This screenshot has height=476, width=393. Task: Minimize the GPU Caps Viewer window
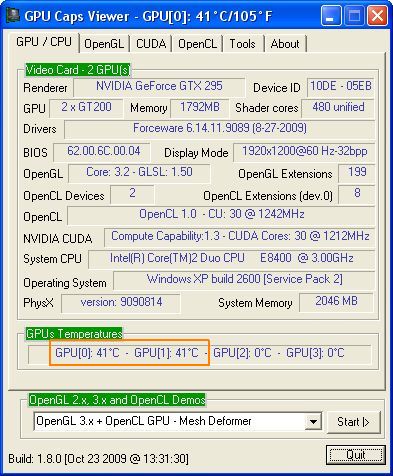pyautogui.click(x=331, y=16)
